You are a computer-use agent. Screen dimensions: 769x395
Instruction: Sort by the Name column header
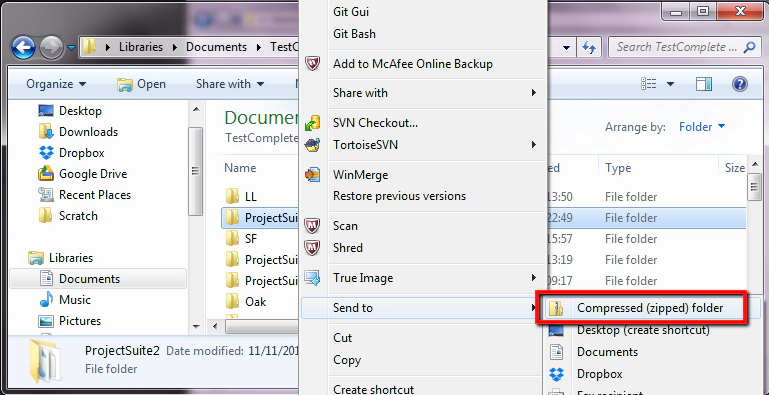(240, 168)
